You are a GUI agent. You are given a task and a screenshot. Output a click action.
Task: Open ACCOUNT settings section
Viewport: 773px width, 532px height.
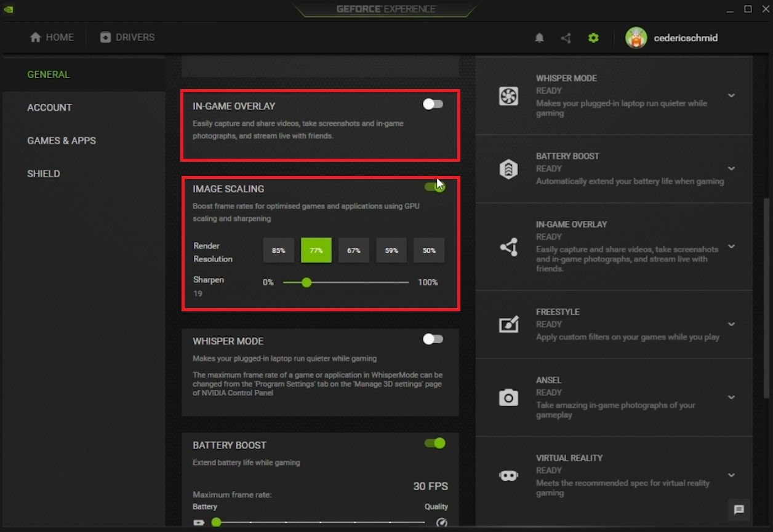pyautogui.click(x=49, y=108)
